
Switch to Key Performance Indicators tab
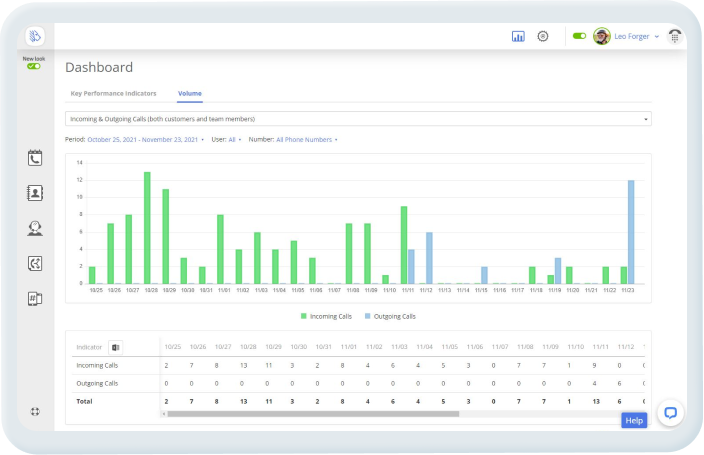(113, 93)
